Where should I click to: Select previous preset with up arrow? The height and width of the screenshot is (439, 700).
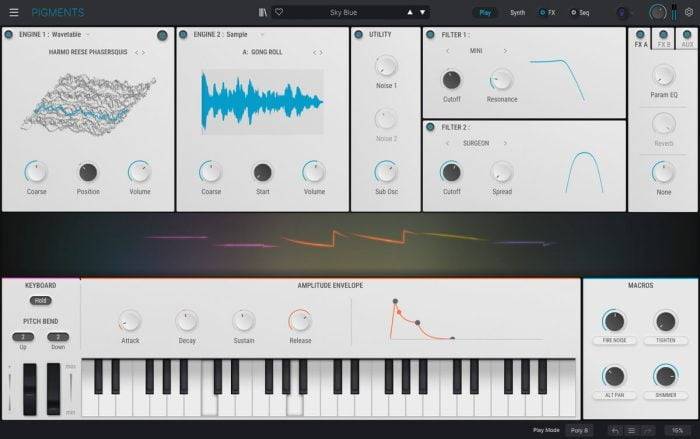pos(410,13)
